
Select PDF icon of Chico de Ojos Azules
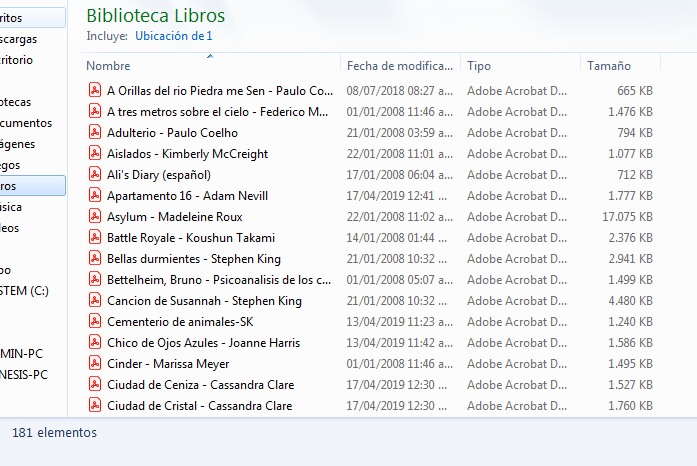point(95,342)
